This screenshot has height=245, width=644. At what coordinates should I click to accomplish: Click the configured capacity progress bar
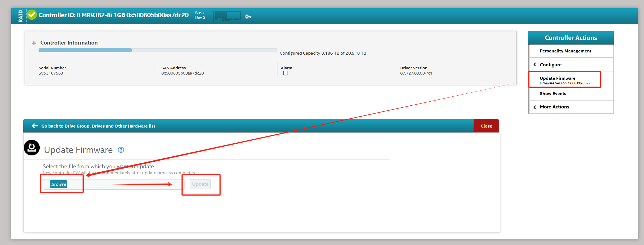pos(158,50)
